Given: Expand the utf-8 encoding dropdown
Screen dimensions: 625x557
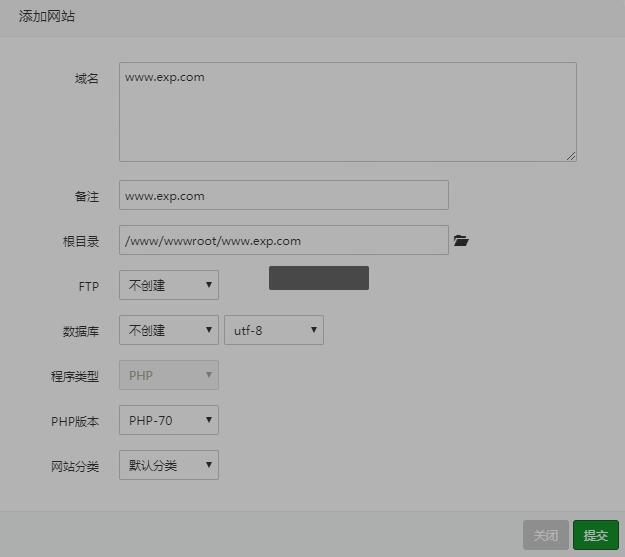Looking at the screenshot, I should tap(274, 330).
